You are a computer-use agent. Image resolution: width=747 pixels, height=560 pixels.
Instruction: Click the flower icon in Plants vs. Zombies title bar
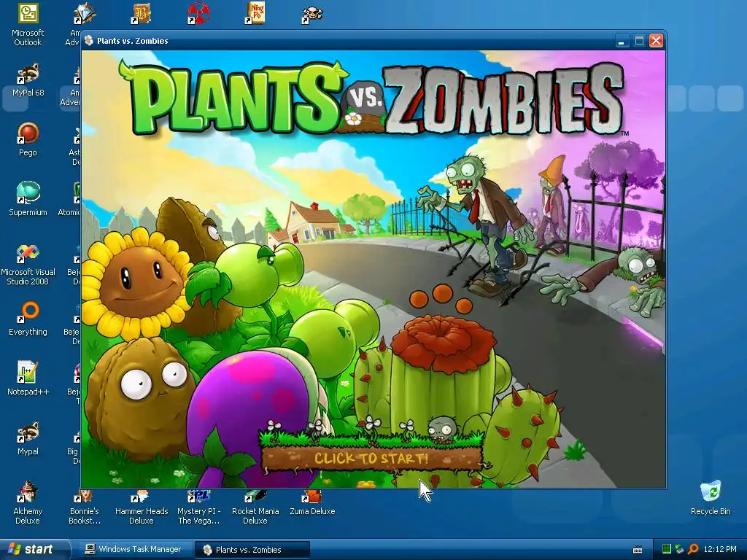(x=88, y=41)
